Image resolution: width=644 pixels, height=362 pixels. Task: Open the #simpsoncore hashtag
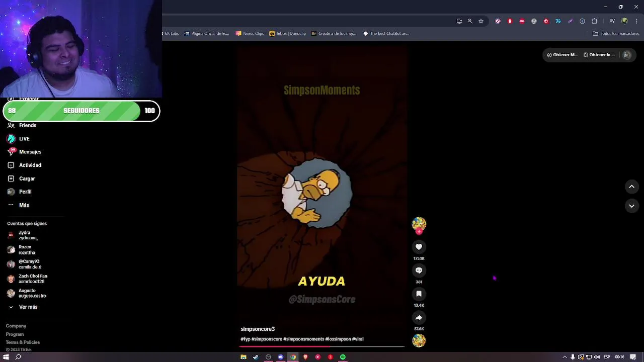click(267, 339)
